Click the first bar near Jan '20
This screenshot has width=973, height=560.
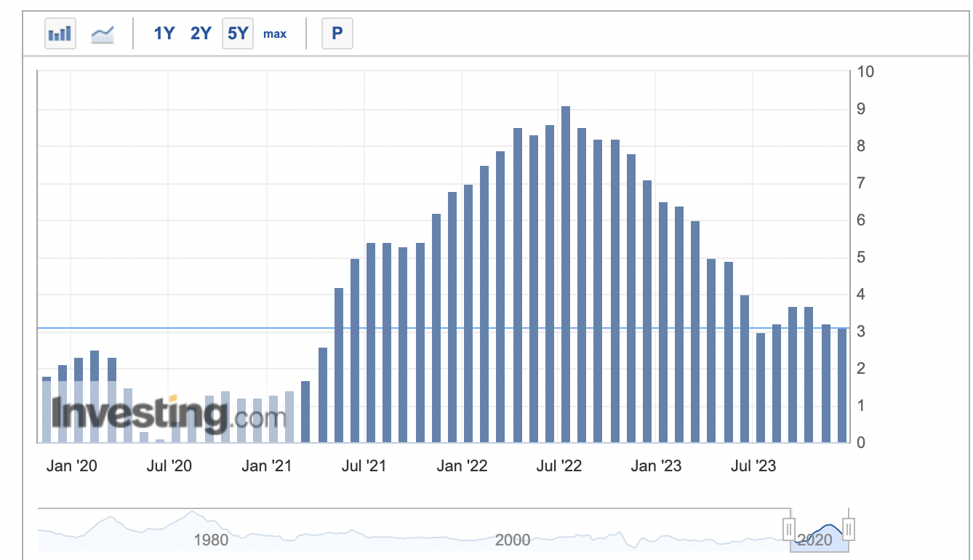click(x=47, y=409)
